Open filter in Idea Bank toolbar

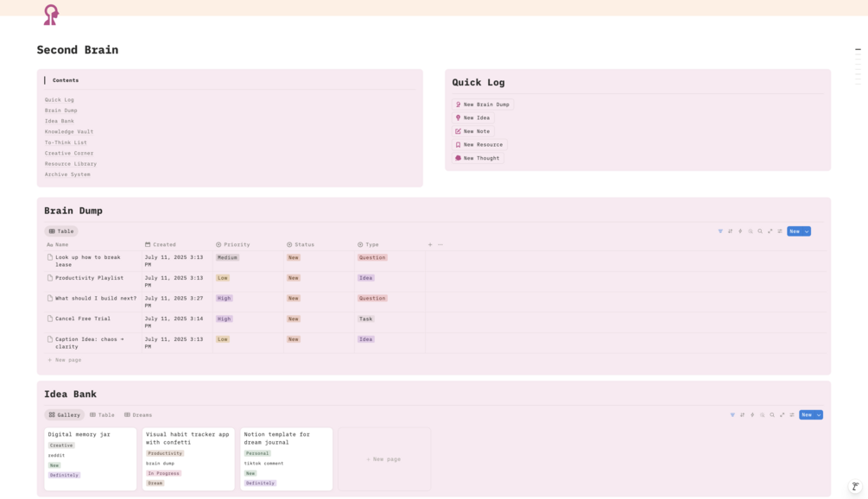732,415
